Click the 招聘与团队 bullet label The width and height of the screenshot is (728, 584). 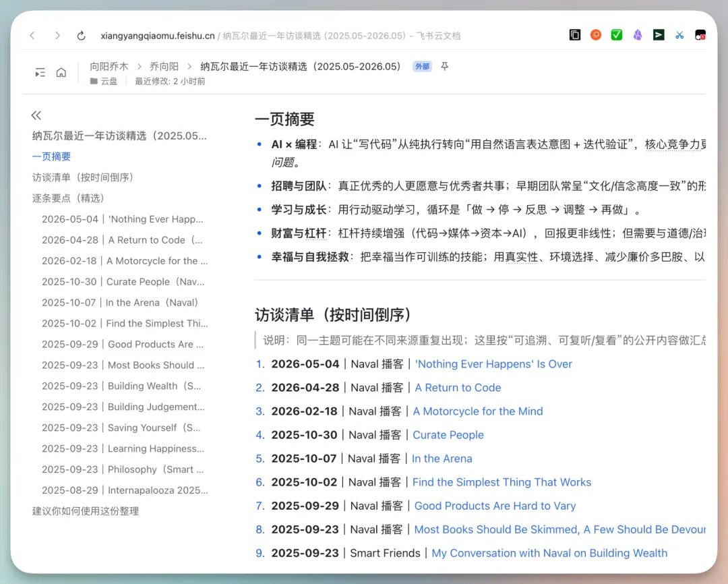pos(299,186)
